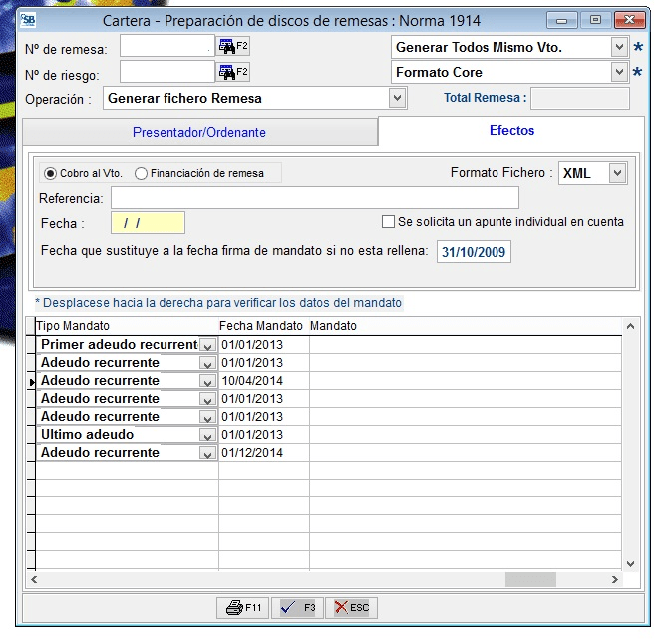Select the Efectos tab

(x=511, y=131)
